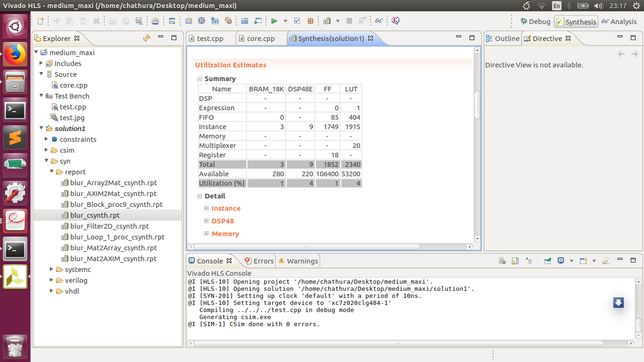
Task: Open the C Synthesis run dropdown arrow
Action: tap(285, 21)
